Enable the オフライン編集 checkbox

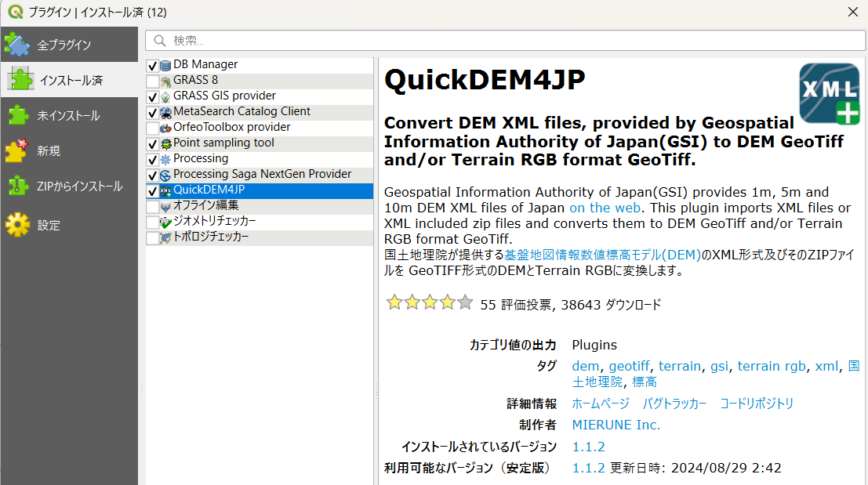point(153,206)
